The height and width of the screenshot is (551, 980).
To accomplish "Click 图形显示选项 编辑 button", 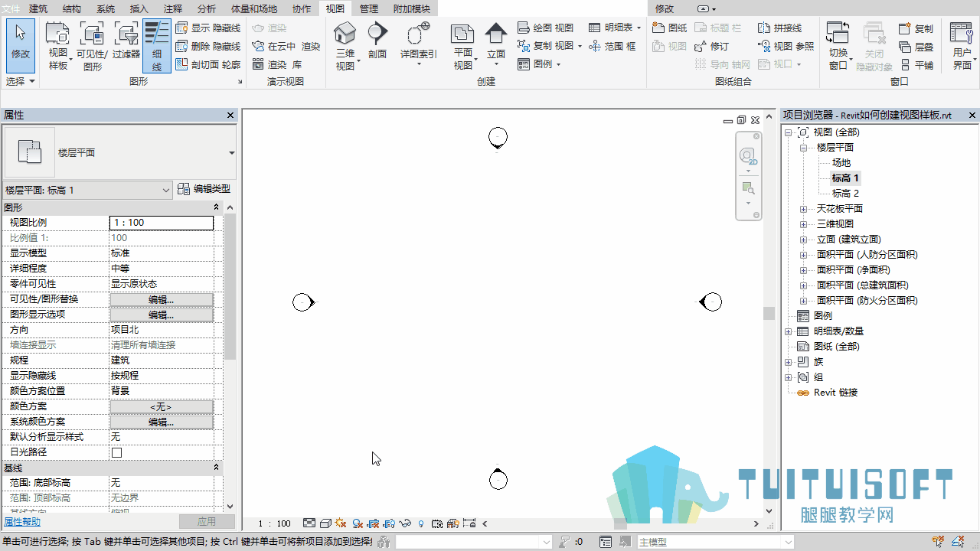I will (x=162, y=315).
